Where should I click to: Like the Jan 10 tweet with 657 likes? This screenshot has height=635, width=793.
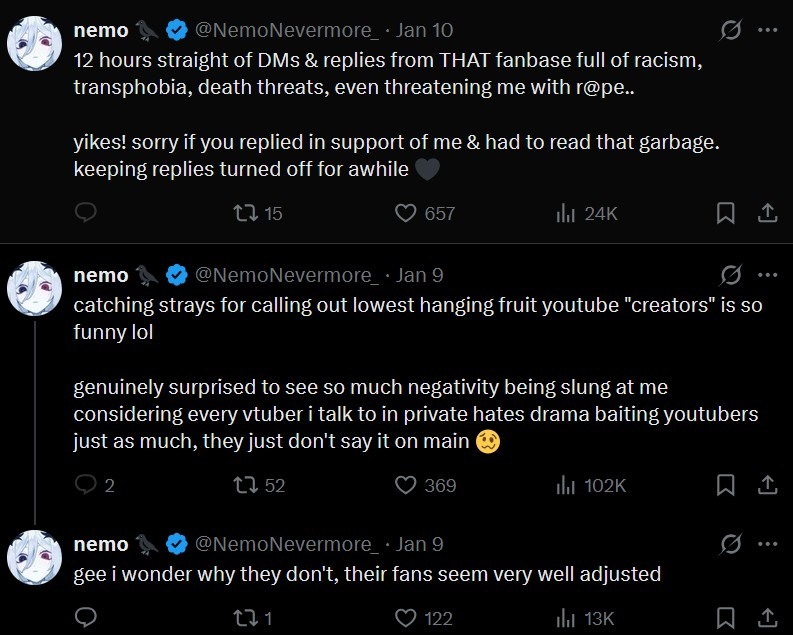pos(405,213)
